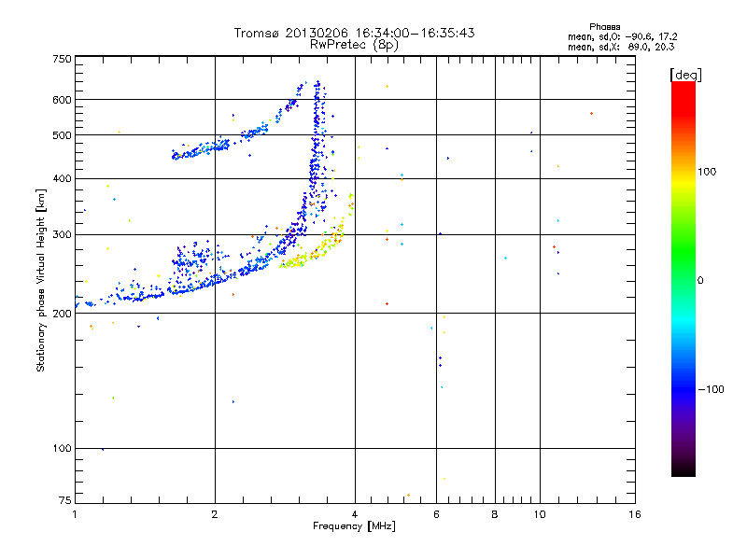The width and height of the screenshot is (747, 560).
Task: Click the x-axis tick label '10'
Action: [540, 514]
